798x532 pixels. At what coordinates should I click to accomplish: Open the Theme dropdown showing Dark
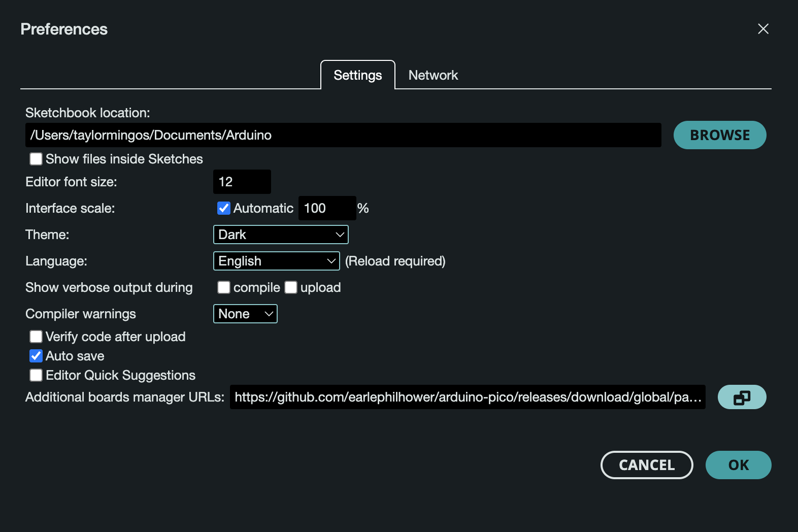(x=281, y=235)
